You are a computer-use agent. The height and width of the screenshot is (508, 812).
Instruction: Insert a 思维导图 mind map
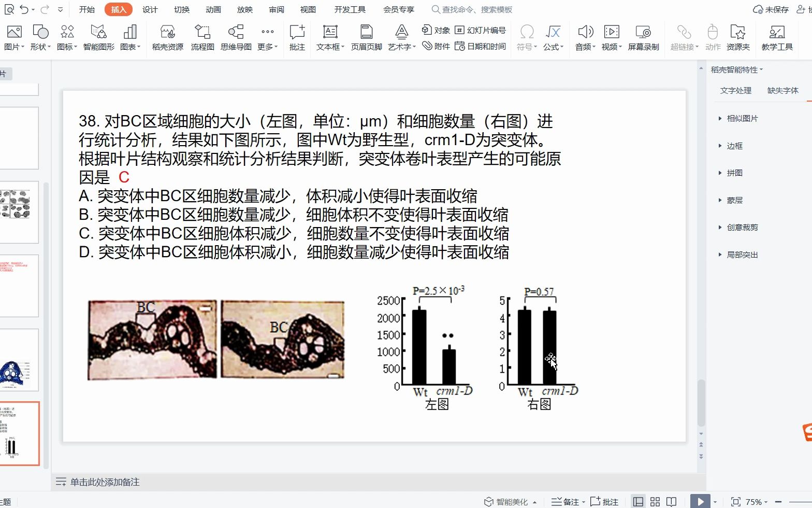[236, 38]
